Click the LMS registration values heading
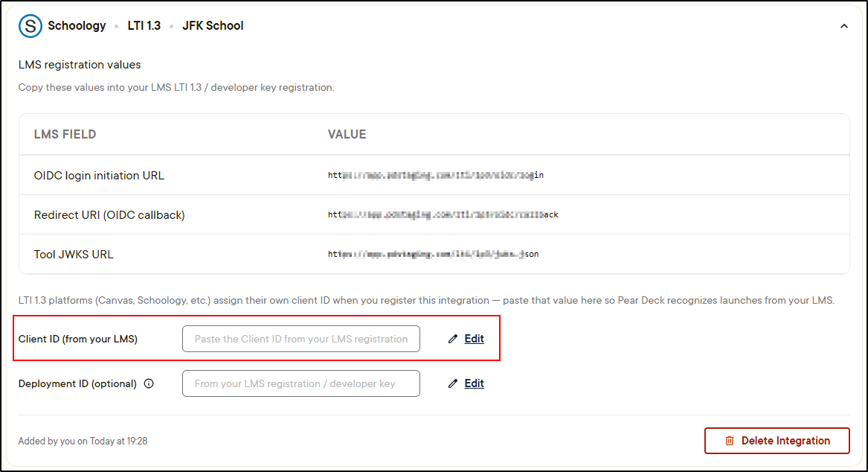Image resolution: width=868 pixels, height=472 pixels. [79, 64]
